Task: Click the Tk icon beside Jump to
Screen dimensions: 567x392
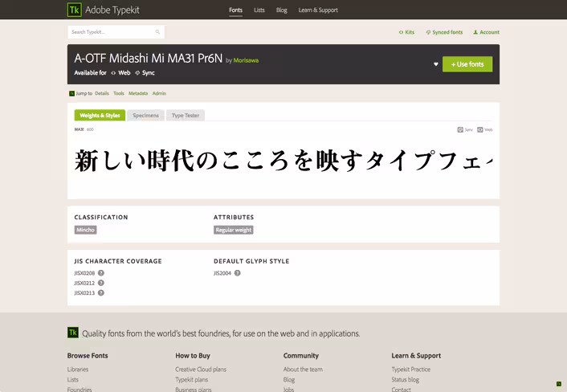Action: [x=71, y=93]
